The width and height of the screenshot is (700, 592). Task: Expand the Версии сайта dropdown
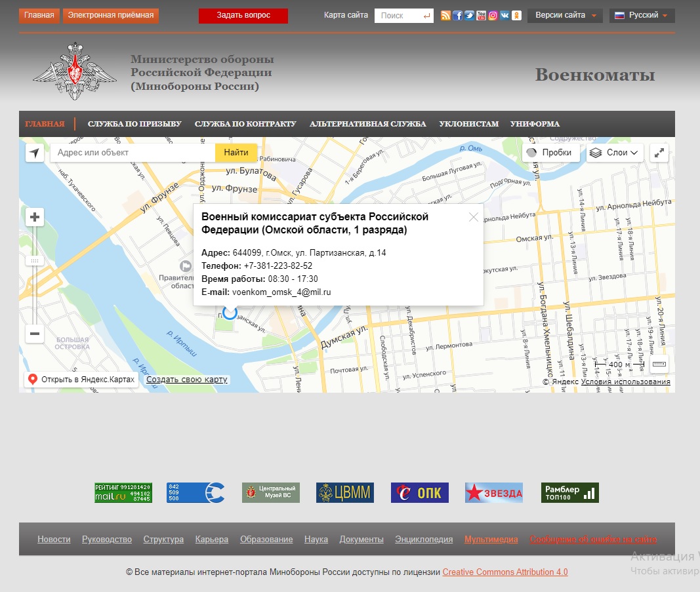click(565, 16)
